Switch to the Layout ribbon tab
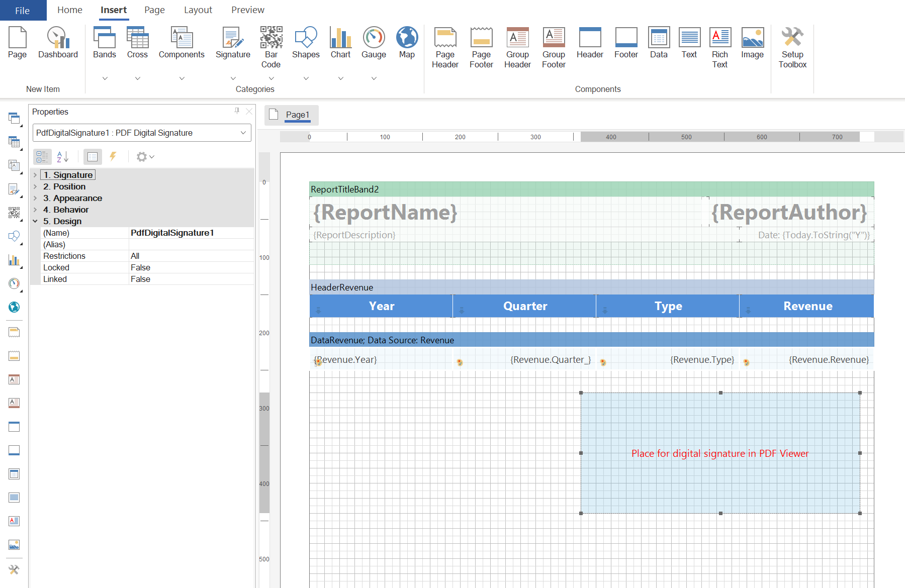This screenshot has width=905, height=588. pyautogui.click(x=198, y=10)
